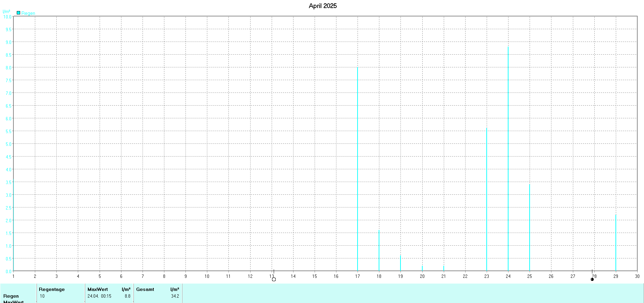
Task: Click the rain bar on day 25
Action: (x=529, y=227)
